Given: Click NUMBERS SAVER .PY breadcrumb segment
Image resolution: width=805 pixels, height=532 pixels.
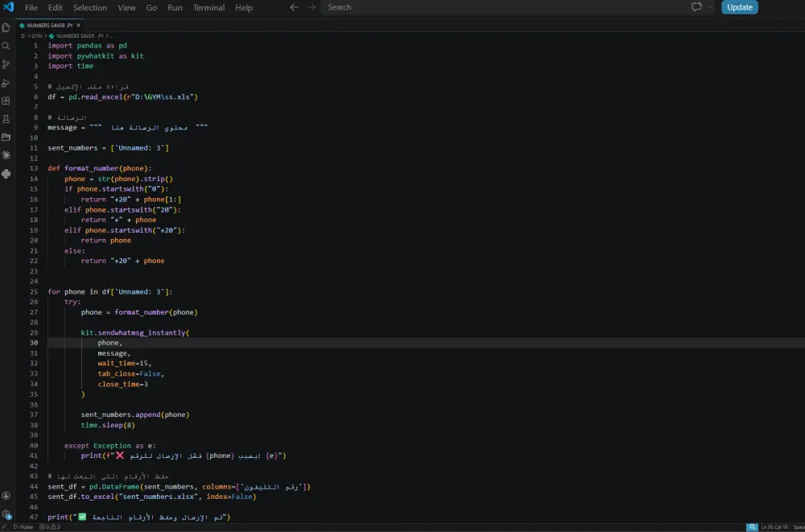Looking at the screenshot, I should (80, 36).
